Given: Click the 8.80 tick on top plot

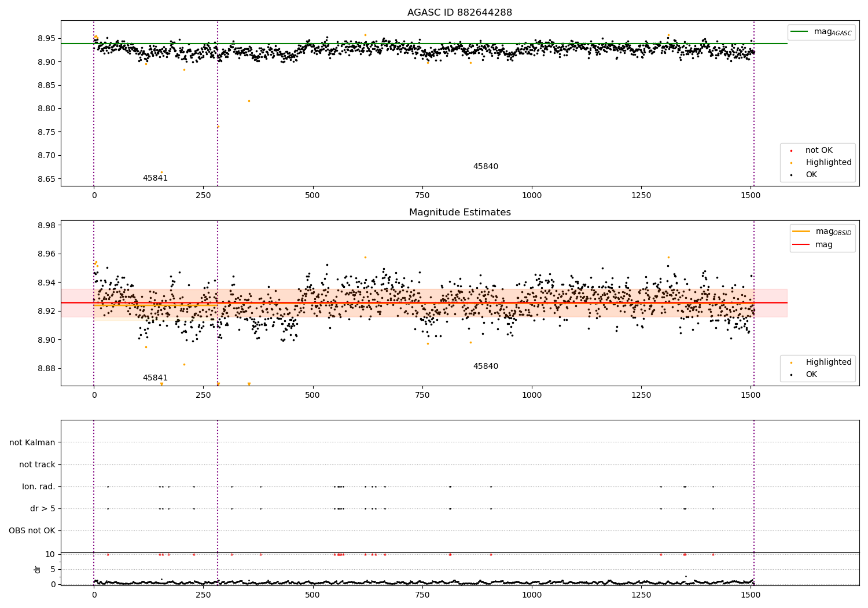Looking at the screenshot, I should pyautogui.click(x=47, y=109).
